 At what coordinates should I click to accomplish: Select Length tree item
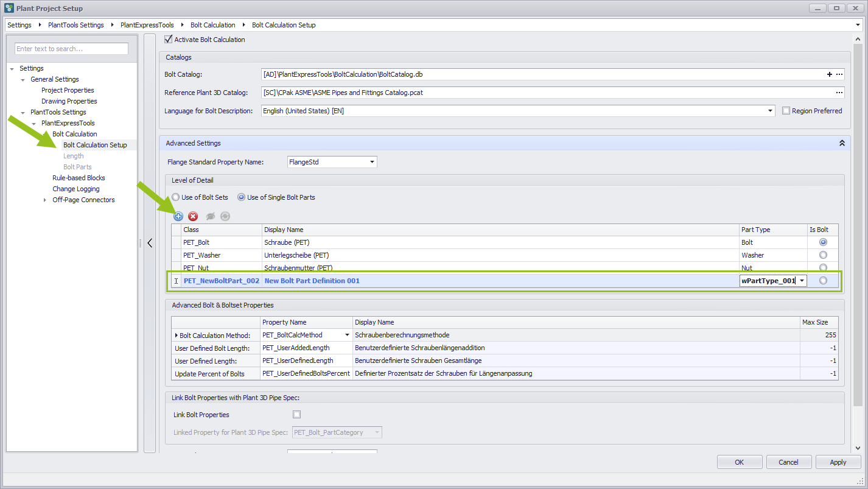tap(74, 156)
